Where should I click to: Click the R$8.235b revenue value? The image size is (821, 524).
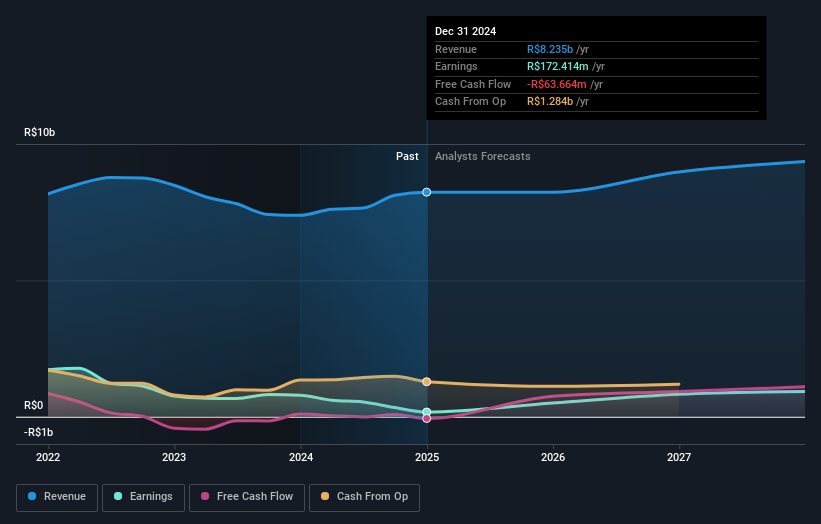tap(550, 49)
